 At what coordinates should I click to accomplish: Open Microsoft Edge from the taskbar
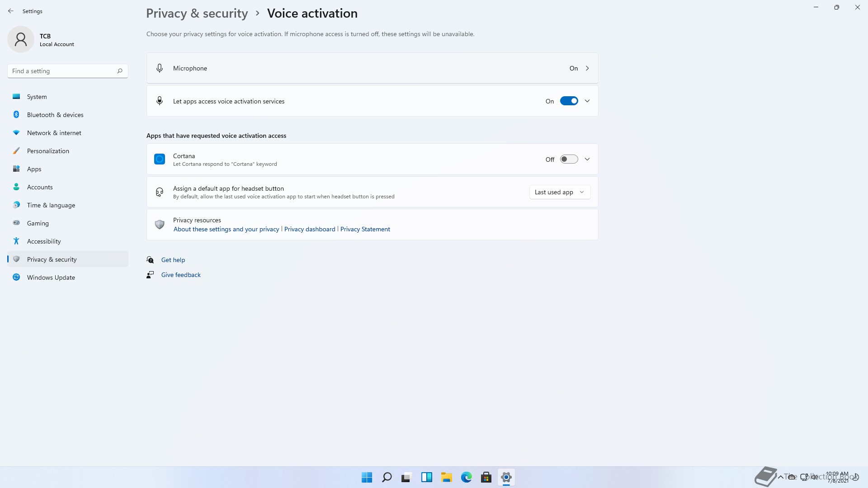[466, 477]
